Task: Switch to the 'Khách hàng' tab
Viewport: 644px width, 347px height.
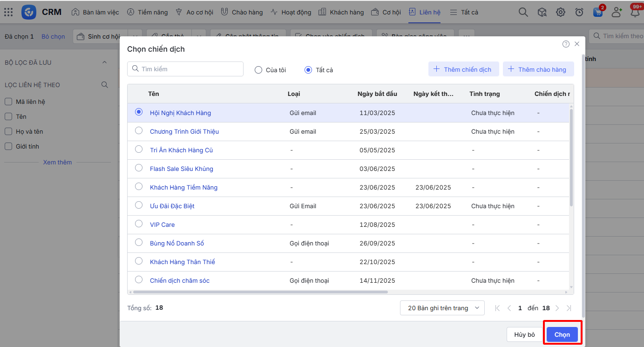Action: (341, 12)
